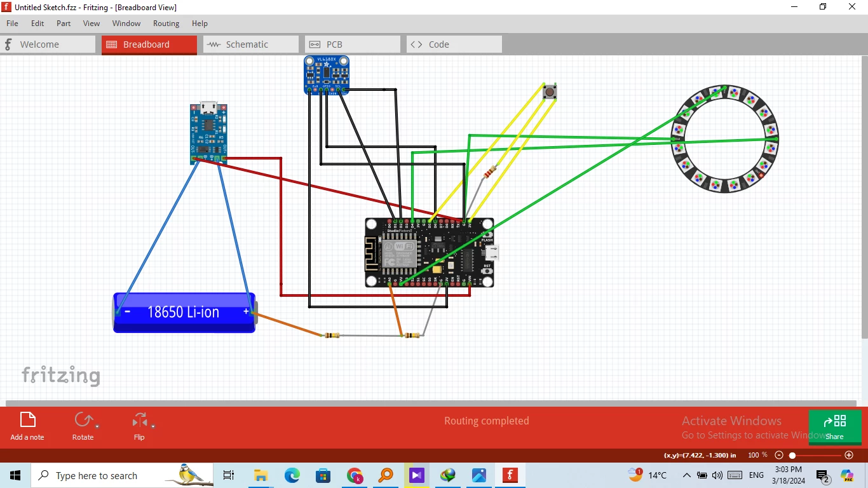868x488 pixels.
Task: Select the NeoPixel LED ring part
Action: [724, 139]
